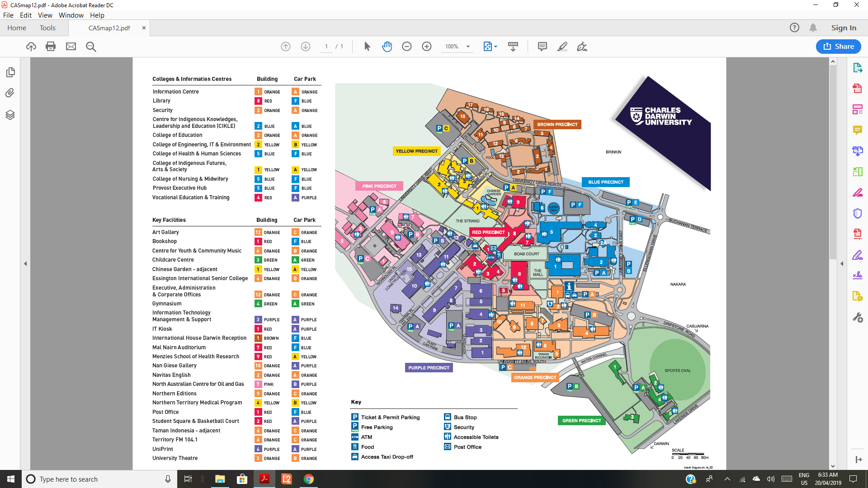868x488 pixels.
Task: Zoom out with the minus icon
Action: click(407, 47)
